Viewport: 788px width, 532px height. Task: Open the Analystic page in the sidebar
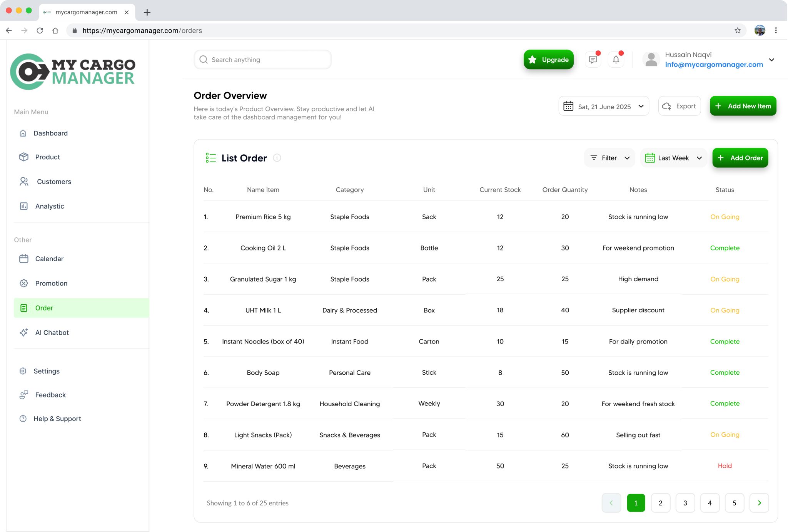pyautogui.click(x=50, y=206)
